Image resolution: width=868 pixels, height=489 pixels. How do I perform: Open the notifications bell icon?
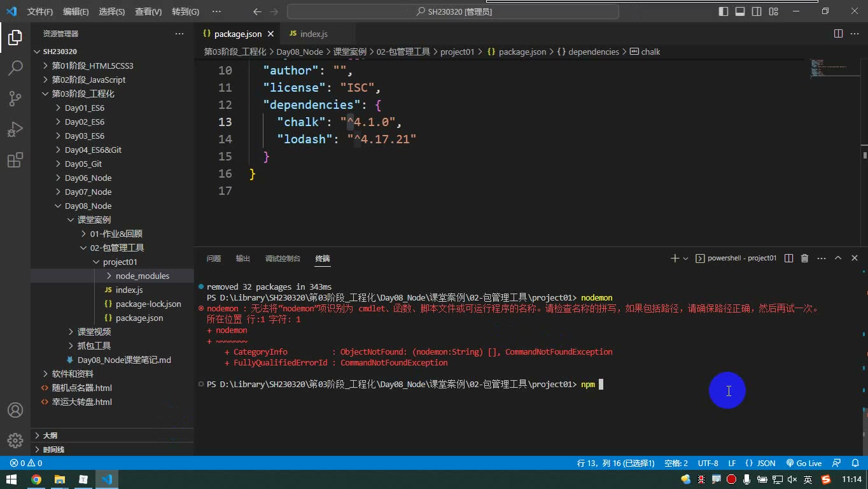856,463
